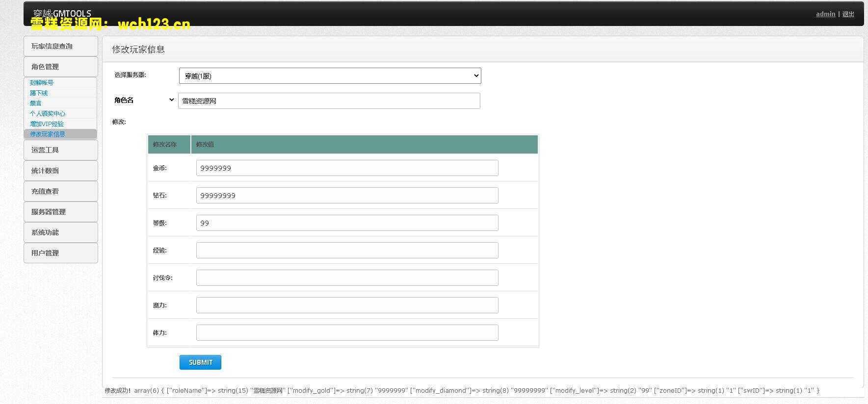The image size is (868, 404).
Task: Open the 选择服务器 server dropdown
Action: pyautogui.click(x=330, y=76)
